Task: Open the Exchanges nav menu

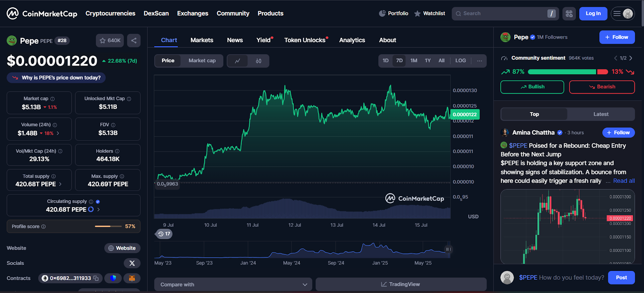Action: point(193,14)
